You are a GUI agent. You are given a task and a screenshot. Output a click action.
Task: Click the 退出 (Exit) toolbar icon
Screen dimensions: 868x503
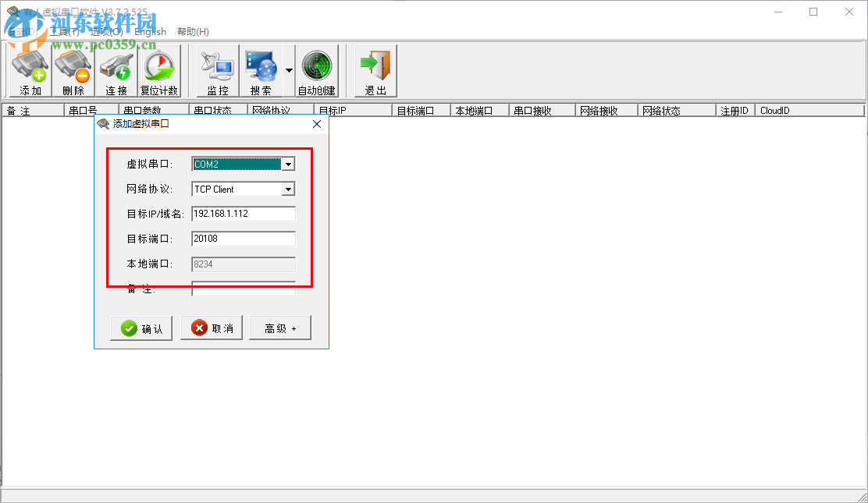coord(375,70)
